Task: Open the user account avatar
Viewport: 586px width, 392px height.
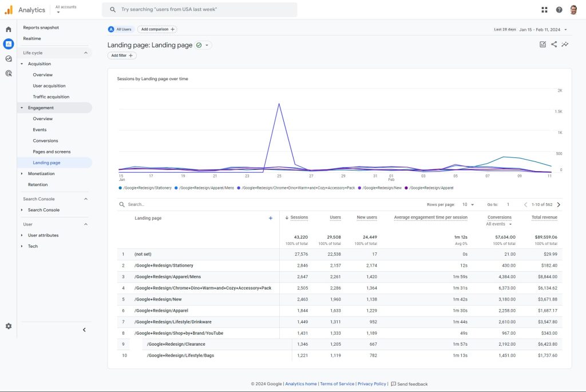Action: point(573,10)
